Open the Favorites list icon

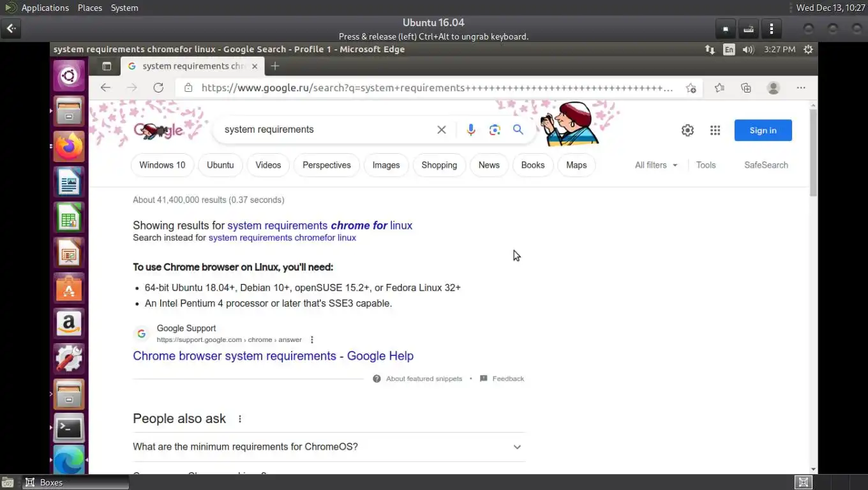719,88
